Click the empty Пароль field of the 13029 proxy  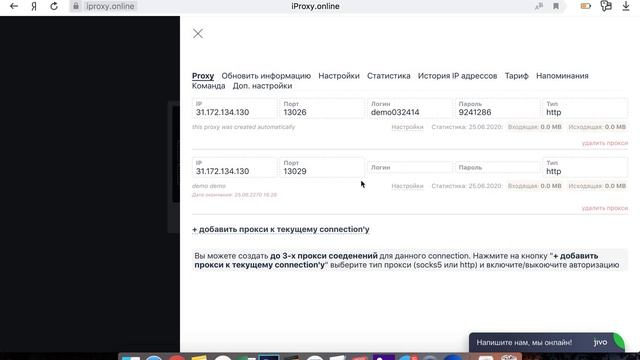pos(497,167)
